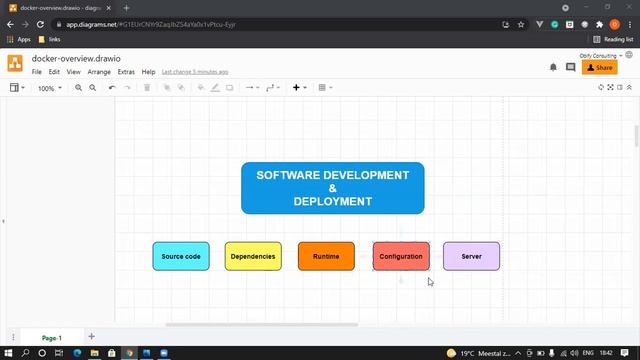This screenshot has height=360, width=640.
Task: Click the To Front toolbar icon
Action: (167, 88)
